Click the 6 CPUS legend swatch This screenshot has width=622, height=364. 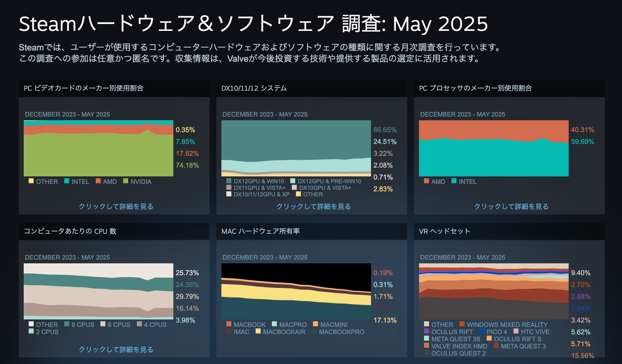[103, 324]
